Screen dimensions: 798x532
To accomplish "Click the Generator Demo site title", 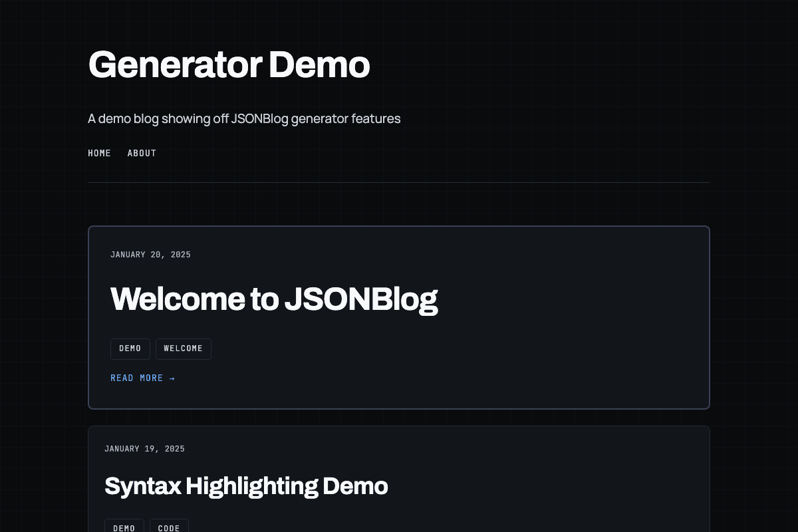I will [x=229, y=65].
